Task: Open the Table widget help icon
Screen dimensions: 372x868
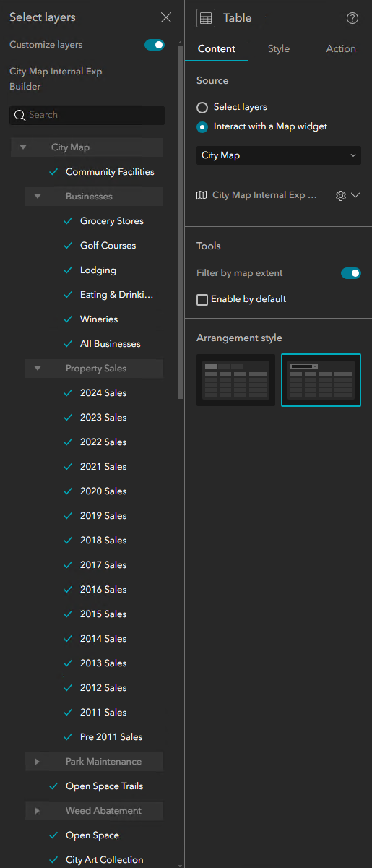Action: click(x=352, y=18)
